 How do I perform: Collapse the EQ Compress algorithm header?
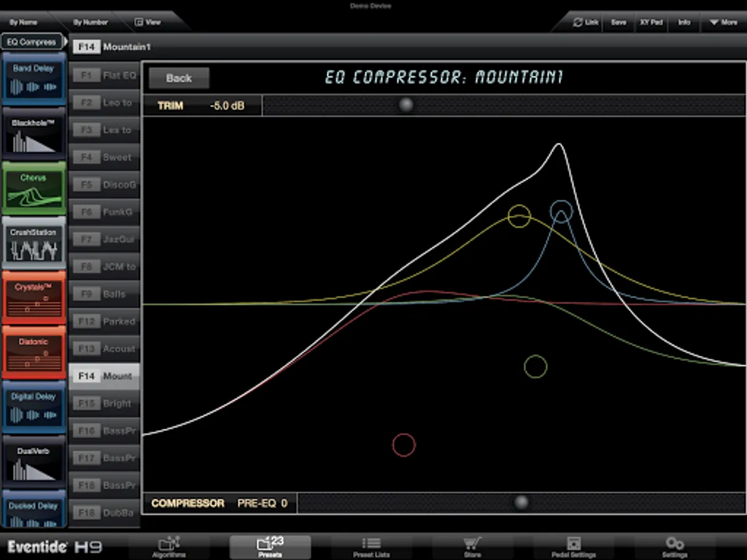click(x=32, y=42)
